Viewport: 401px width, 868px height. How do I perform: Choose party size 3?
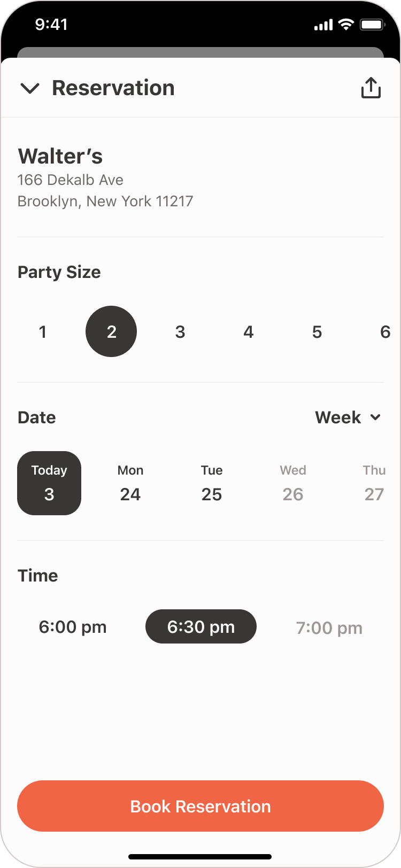point(180,332)
